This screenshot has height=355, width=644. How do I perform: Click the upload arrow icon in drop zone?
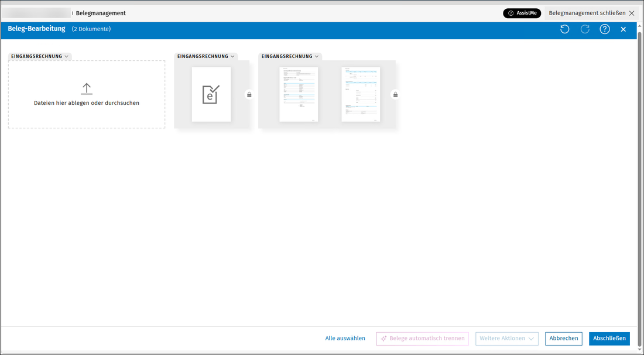click(86, 89)
